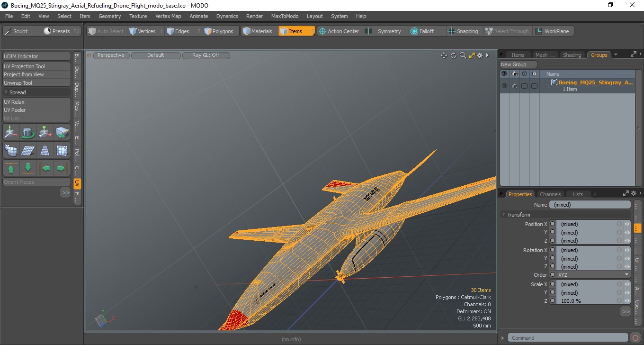The height and width of the screenshot is (345, 644).
Task: Click the UDIM Indicator button
Action: [36, 56]
